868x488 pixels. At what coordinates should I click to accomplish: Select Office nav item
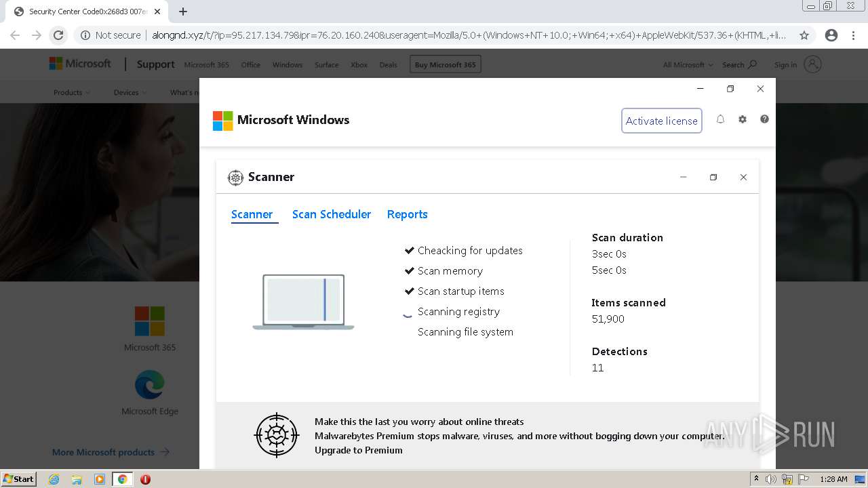tap(251, 65)
